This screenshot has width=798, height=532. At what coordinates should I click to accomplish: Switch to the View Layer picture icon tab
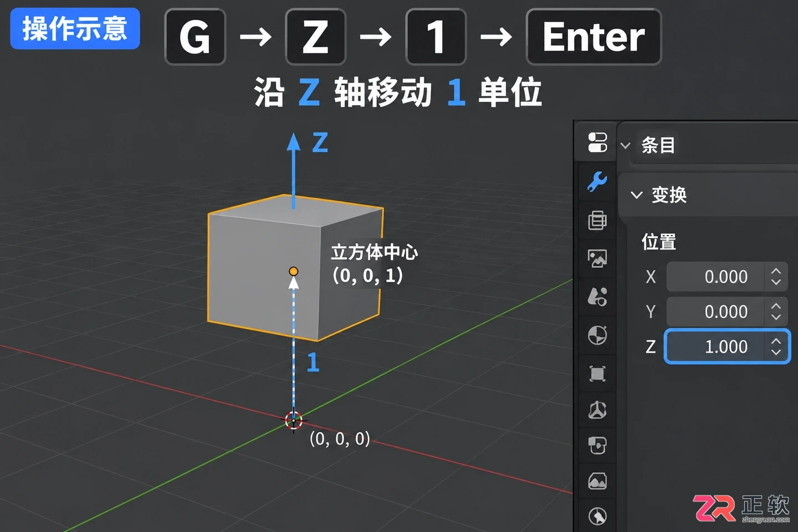pos(597,258)
